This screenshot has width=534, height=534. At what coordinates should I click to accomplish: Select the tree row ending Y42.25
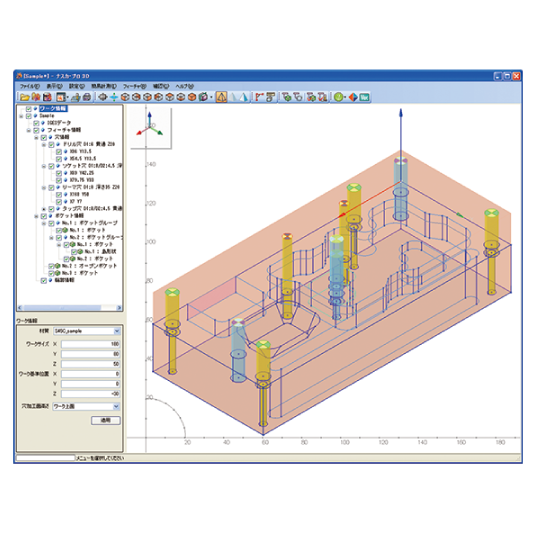point(82,173)
